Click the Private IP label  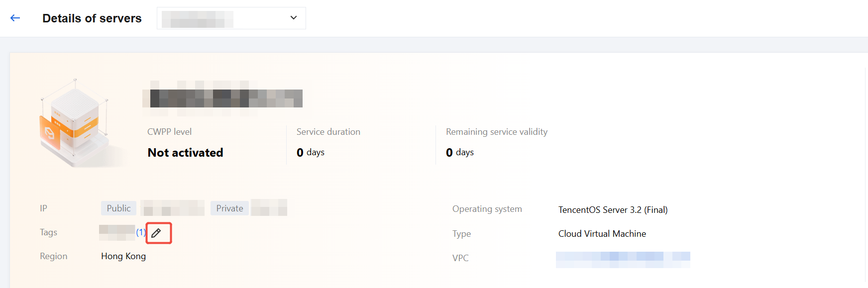[x=229, y=208]
